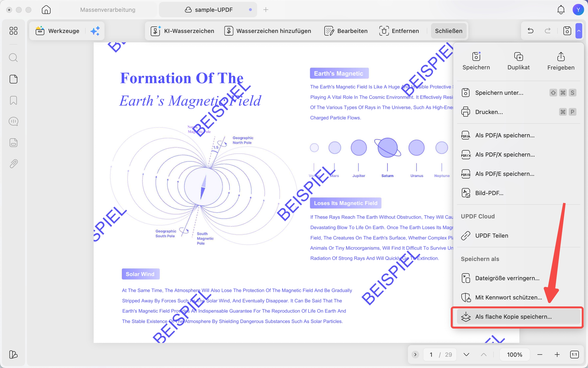Click the Solar Wind heading in document
The width and height of the screenshot is (588, 368).
[x=141, y=274]
